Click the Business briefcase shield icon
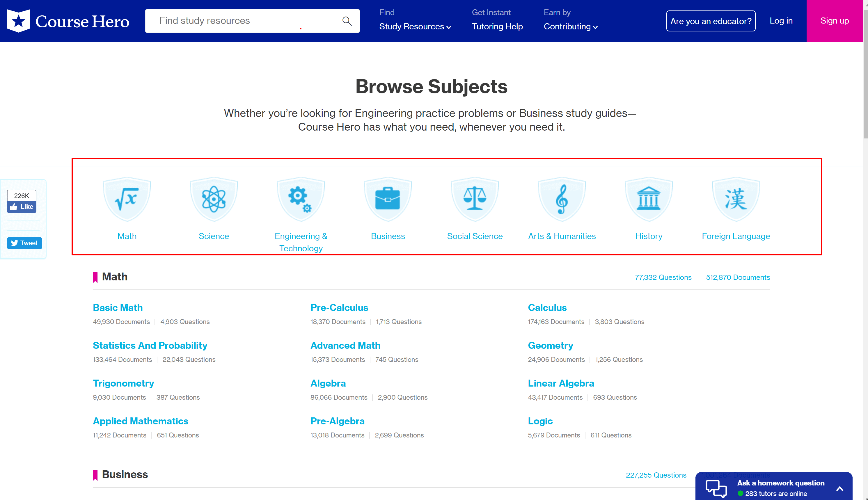 [388, 199]
